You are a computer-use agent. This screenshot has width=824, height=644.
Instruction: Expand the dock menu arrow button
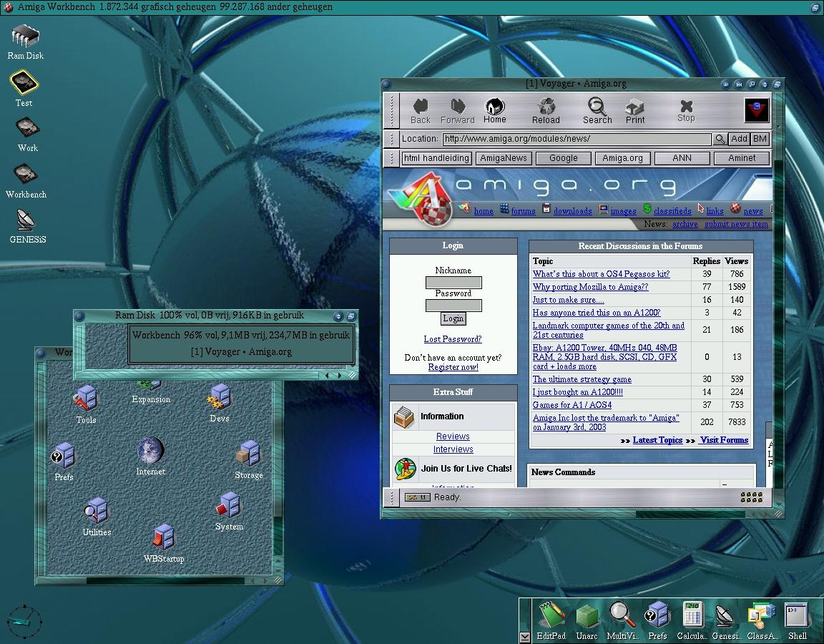coord(524,637)
